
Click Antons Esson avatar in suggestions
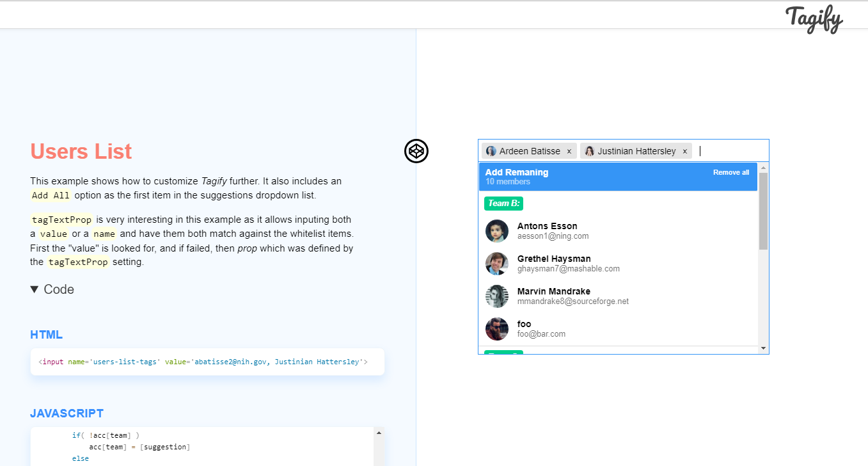click(497, 231)
